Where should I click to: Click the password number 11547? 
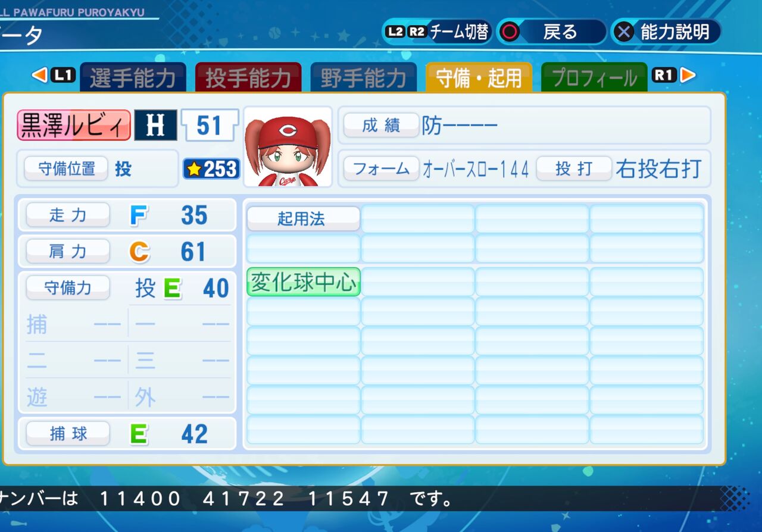tap(348, 499)
